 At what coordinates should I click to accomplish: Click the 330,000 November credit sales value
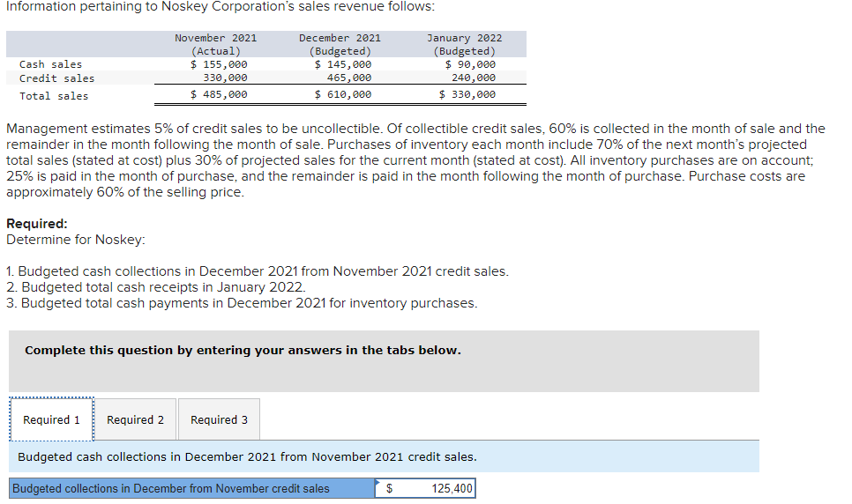[225, 78]
